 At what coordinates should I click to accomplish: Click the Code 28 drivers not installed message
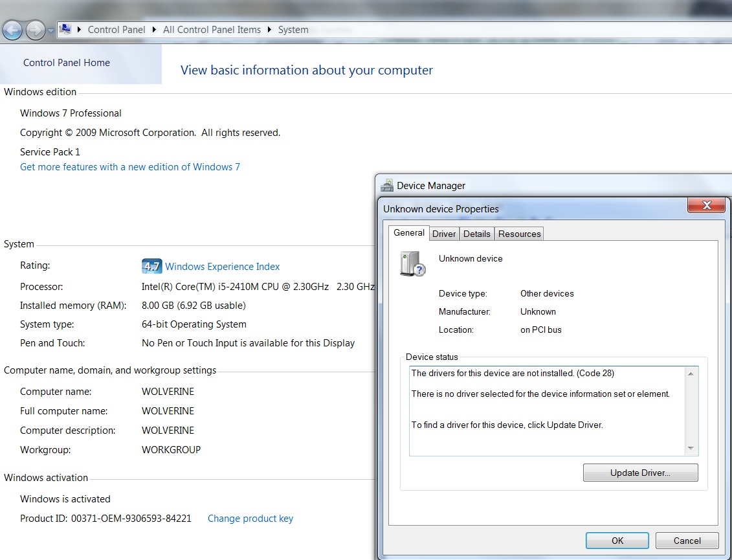pos(513,373)
